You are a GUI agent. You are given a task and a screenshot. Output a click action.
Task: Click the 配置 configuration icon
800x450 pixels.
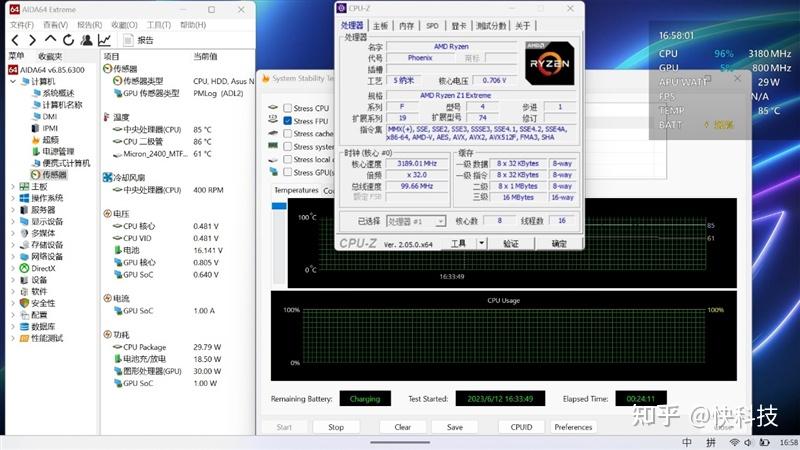[24, 315]
